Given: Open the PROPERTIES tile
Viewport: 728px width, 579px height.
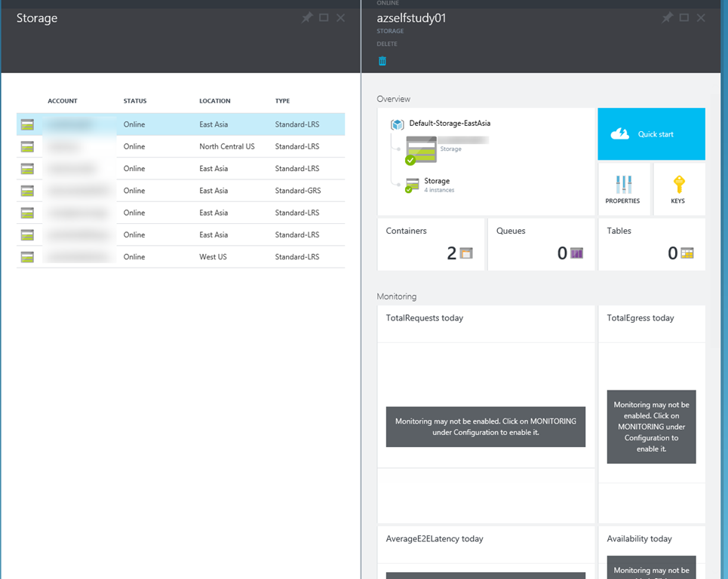Looking at the screenshot, I should tap(624, 188).
